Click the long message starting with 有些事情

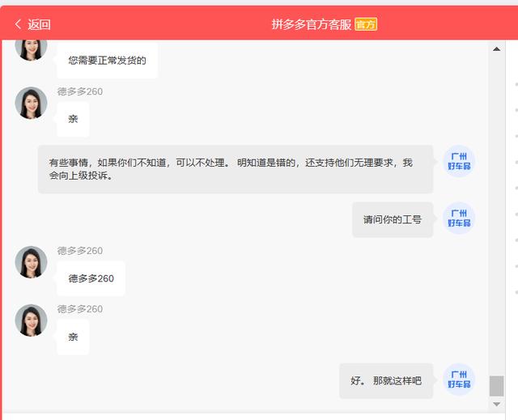point(235,169)
